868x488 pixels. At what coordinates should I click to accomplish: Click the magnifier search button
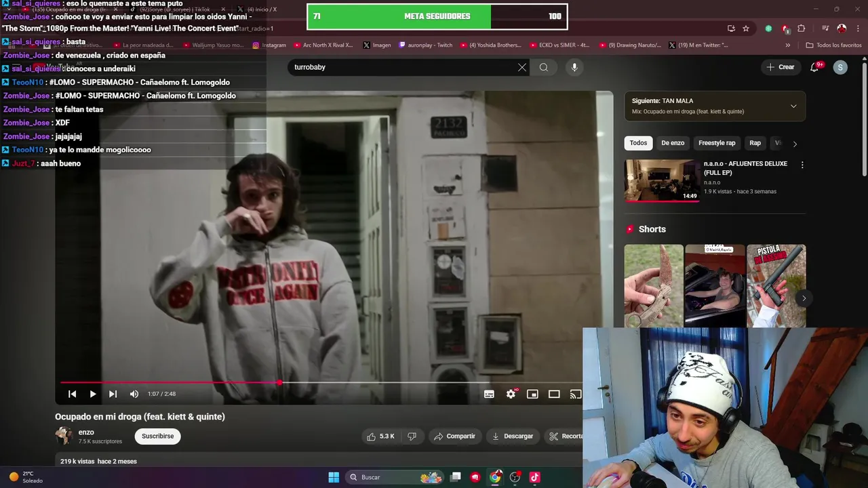point(544,67)
